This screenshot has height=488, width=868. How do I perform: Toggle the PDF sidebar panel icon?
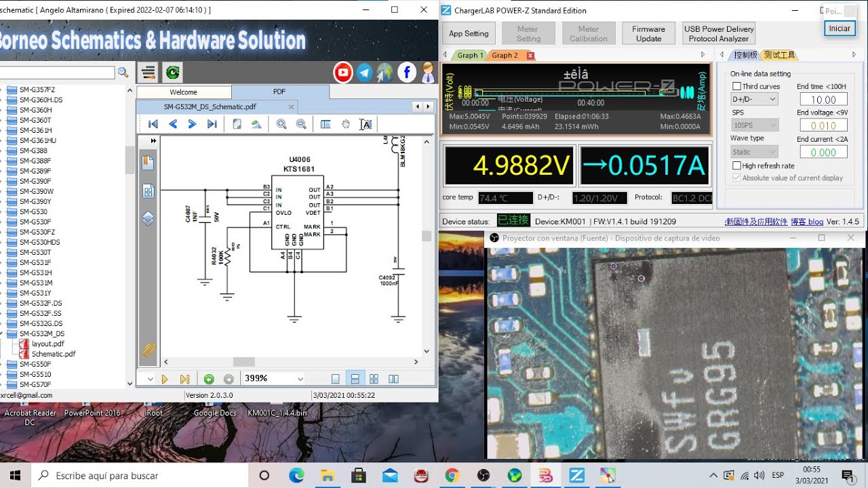(x=325, y=124)
